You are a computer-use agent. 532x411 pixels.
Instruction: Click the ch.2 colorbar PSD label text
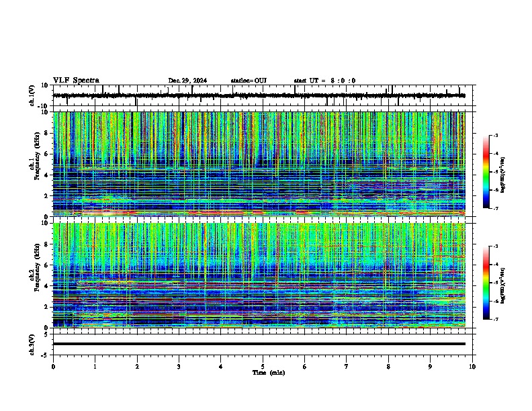point(503,285)
